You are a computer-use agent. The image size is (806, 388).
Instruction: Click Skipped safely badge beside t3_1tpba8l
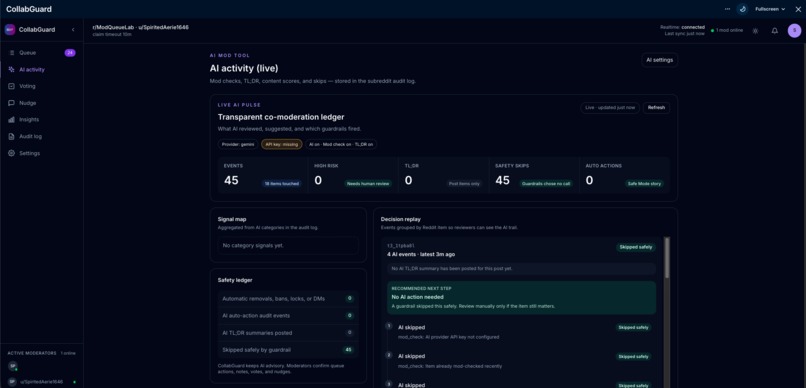[x=636, y=247]
